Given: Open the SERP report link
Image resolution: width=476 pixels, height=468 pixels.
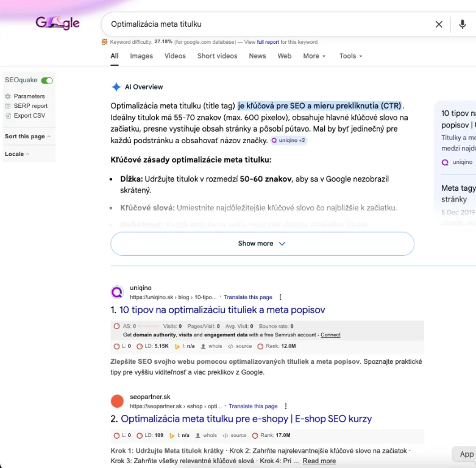Looking at the screenshot, I should (30, 106).
